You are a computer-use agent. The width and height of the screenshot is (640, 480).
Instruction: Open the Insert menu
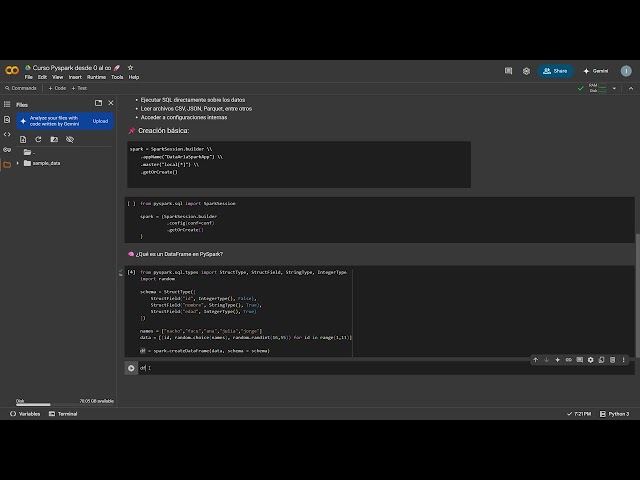point(75,77)
